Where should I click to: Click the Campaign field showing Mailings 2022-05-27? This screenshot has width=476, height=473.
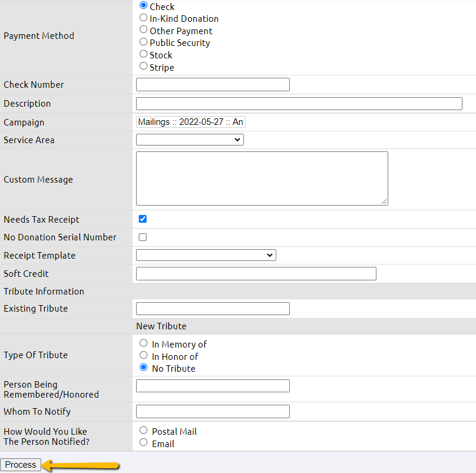point(190,122)
